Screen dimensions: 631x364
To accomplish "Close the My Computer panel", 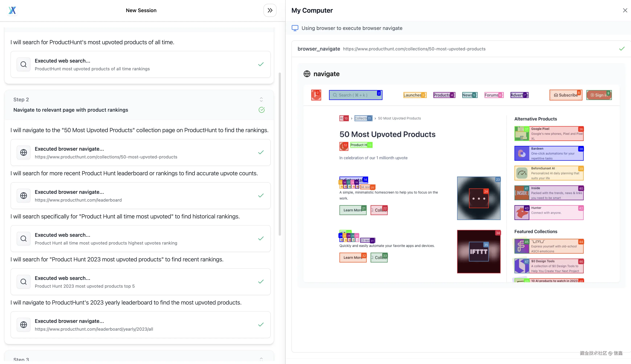I will coord(625,10).
